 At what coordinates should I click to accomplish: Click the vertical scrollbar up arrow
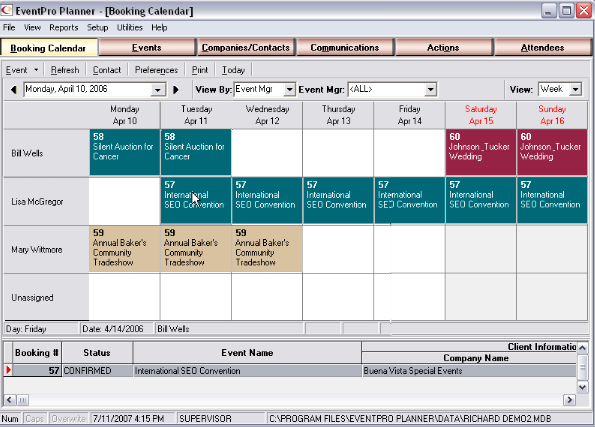pos(582,347)
